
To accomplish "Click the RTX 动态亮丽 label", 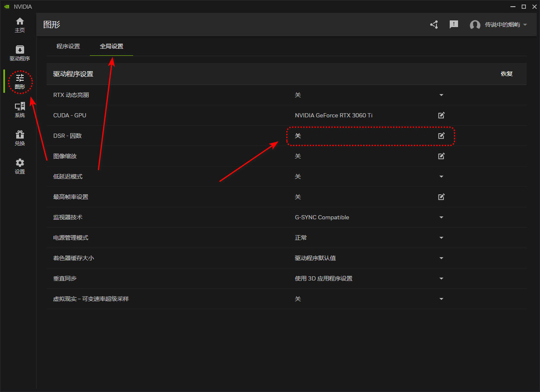I will [71, 95].
